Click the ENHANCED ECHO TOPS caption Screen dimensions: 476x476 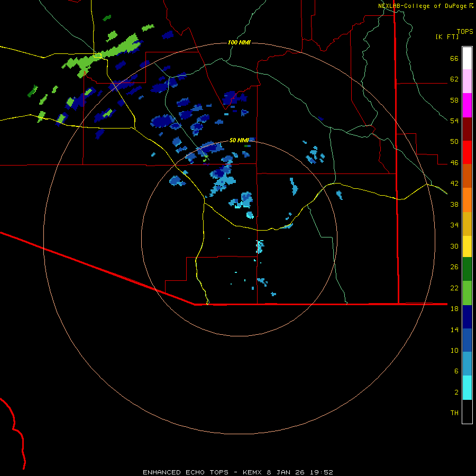[186, 472]
